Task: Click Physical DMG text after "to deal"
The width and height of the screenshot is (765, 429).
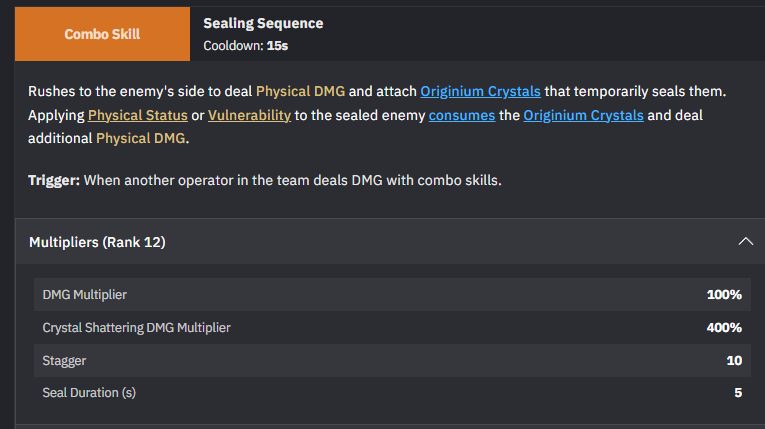Action: (x=300, y=91)
